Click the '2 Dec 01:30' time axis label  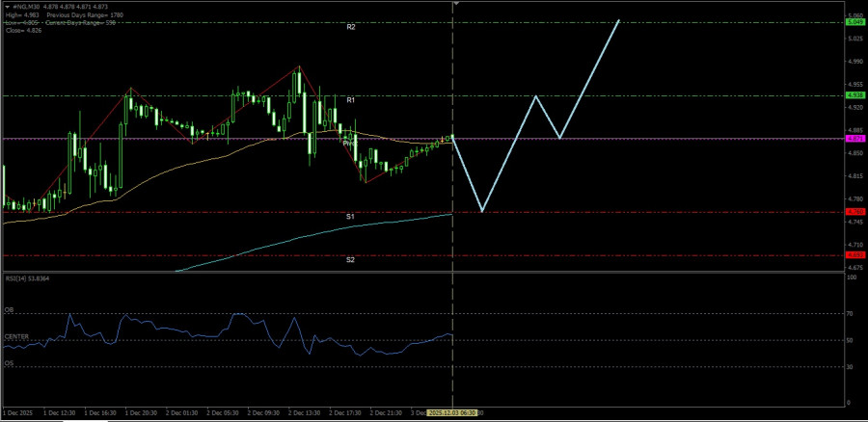pyautogui.click(x=182, y=412)
